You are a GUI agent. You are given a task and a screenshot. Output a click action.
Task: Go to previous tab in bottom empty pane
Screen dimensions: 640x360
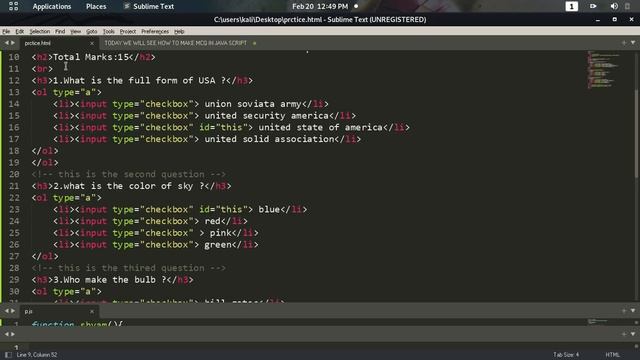(x=6, y=334)
